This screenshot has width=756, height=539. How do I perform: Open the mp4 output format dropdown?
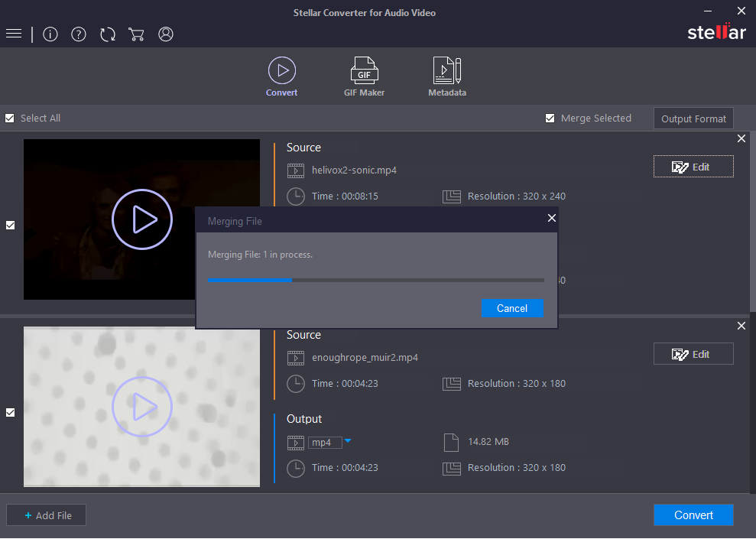point(325,443)
